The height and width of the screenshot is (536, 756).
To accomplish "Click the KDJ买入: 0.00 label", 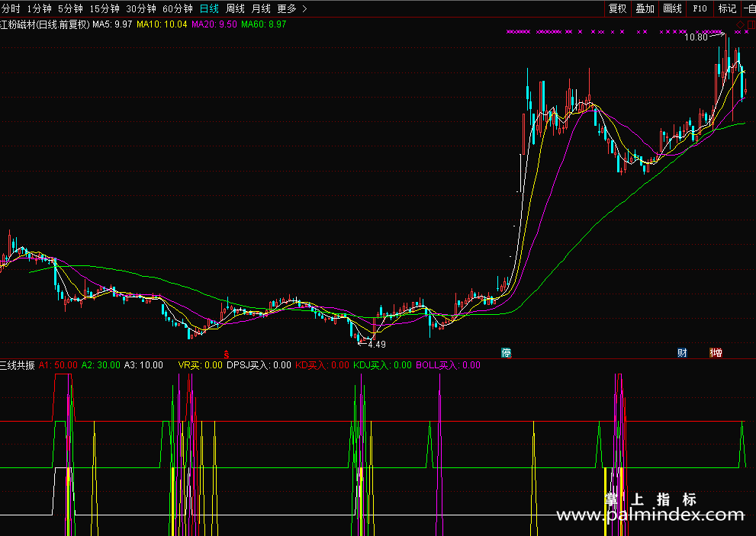I will pyautogui.click(x=382, y=365).
